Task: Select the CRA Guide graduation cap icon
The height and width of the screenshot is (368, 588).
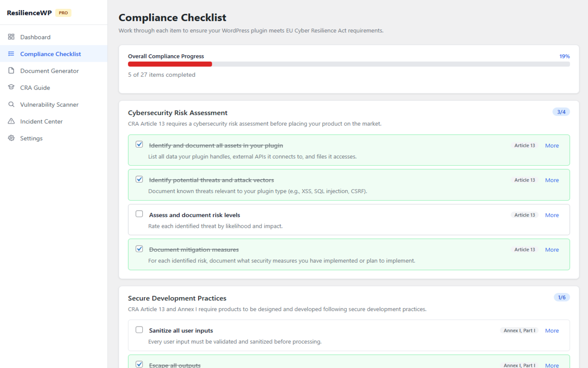Action: click(11, 87)
